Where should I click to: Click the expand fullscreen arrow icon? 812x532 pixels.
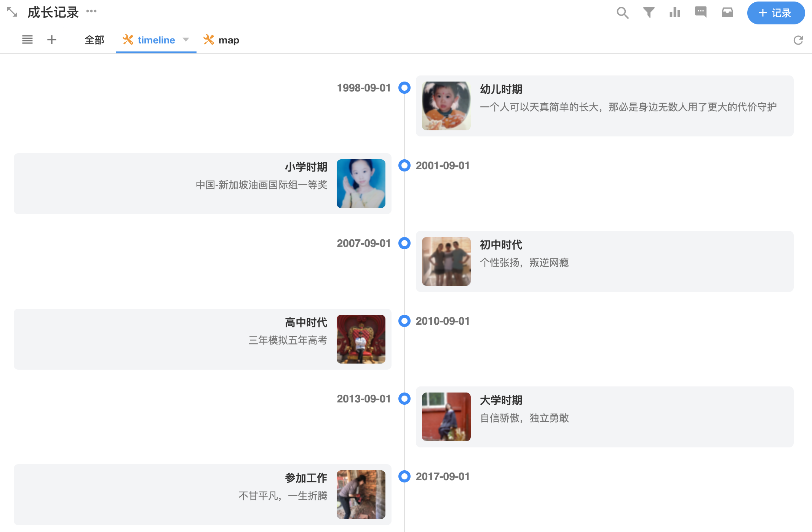click(12, 12)
